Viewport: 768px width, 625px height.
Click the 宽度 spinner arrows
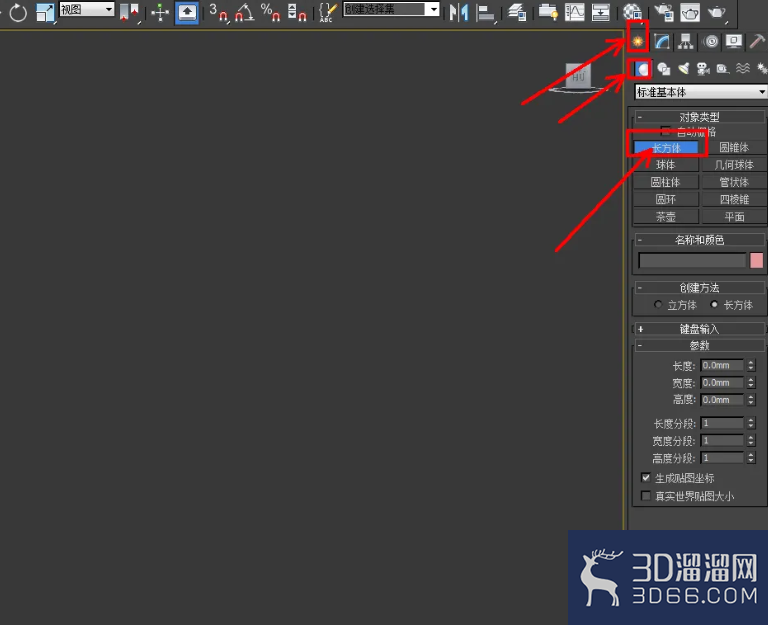coord(751,383)
